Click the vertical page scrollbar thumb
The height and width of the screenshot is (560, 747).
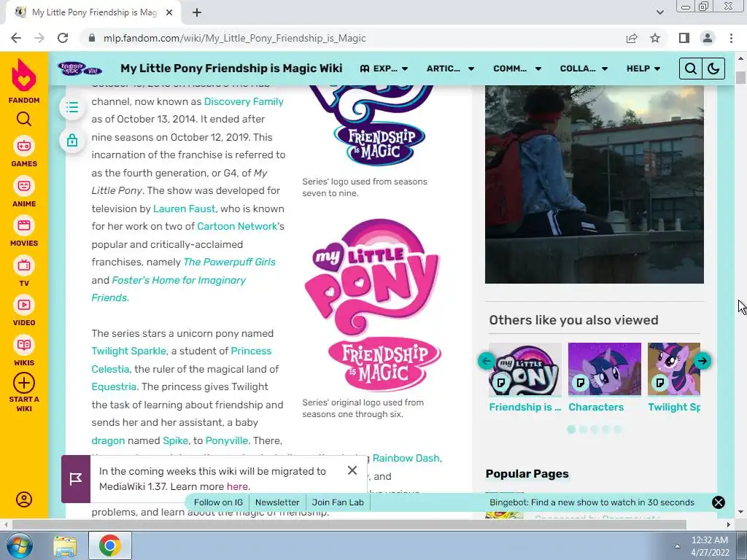tap(740, 77)
